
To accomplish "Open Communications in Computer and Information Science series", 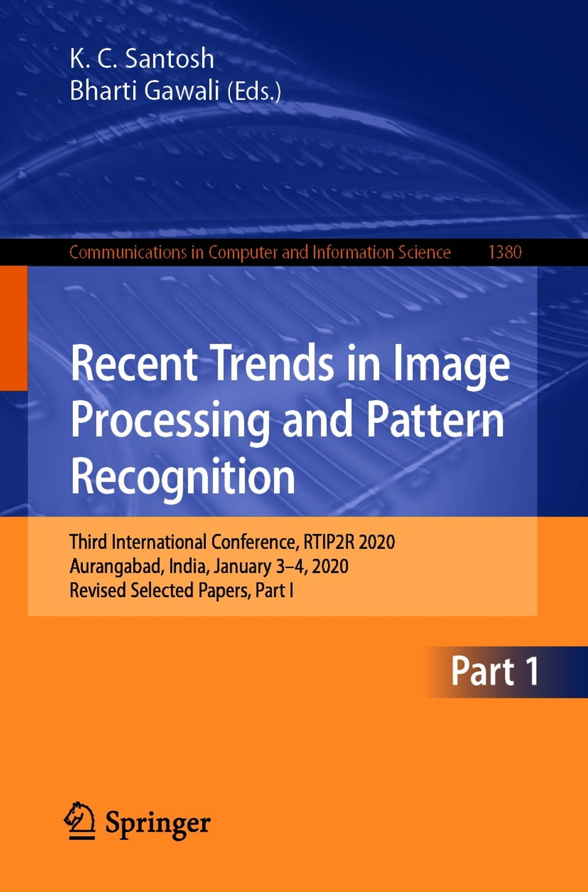I will tap(260, 252).
